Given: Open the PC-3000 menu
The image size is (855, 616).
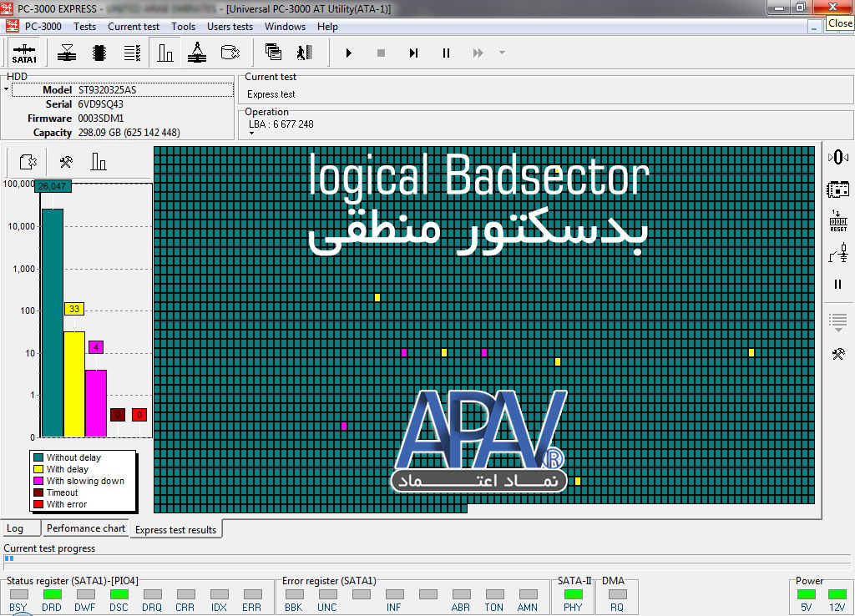Looking at the screenshot, I should click(x=43, y=26).
